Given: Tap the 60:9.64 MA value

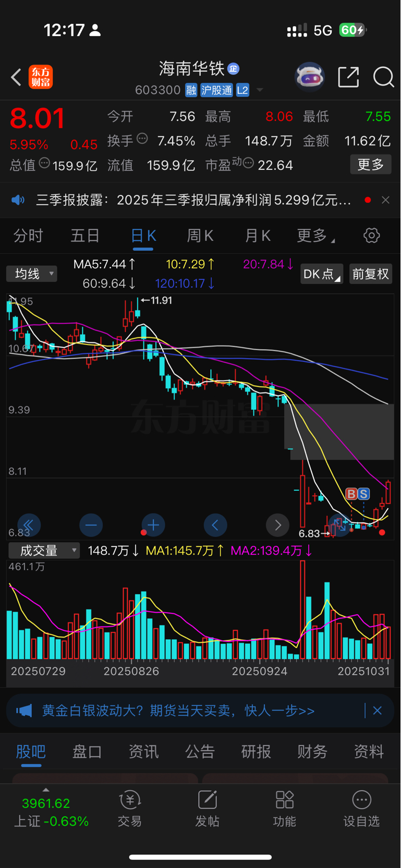Looking at the screenshot, I should coord(110,284).
